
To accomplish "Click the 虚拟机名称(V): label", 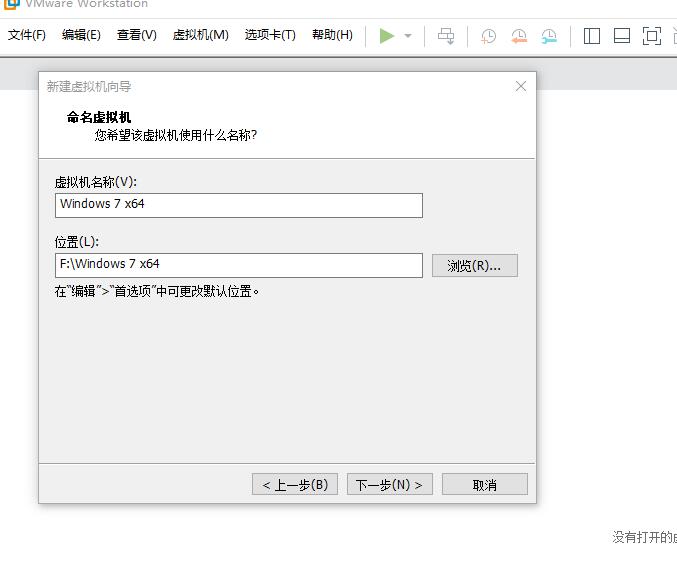I will (x=96, y=182).
